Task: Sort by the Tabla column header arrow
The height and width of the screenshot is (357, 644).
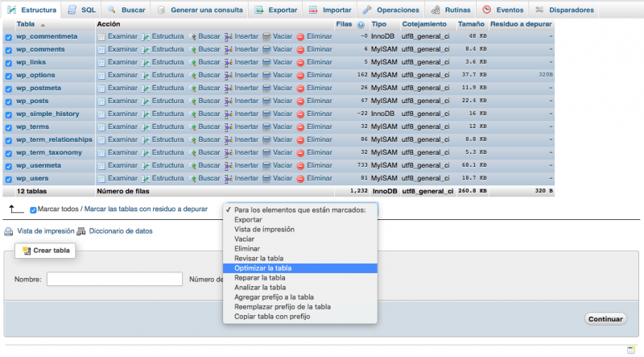Action: pos(43,25)
